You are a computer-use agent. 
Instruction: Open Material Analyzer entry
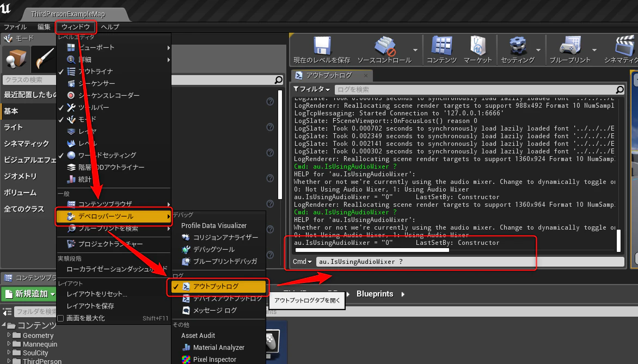click(x=218, y=347)
